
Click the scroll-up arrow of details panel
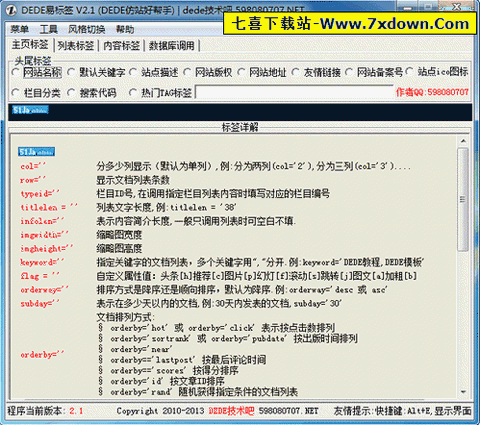463,141
